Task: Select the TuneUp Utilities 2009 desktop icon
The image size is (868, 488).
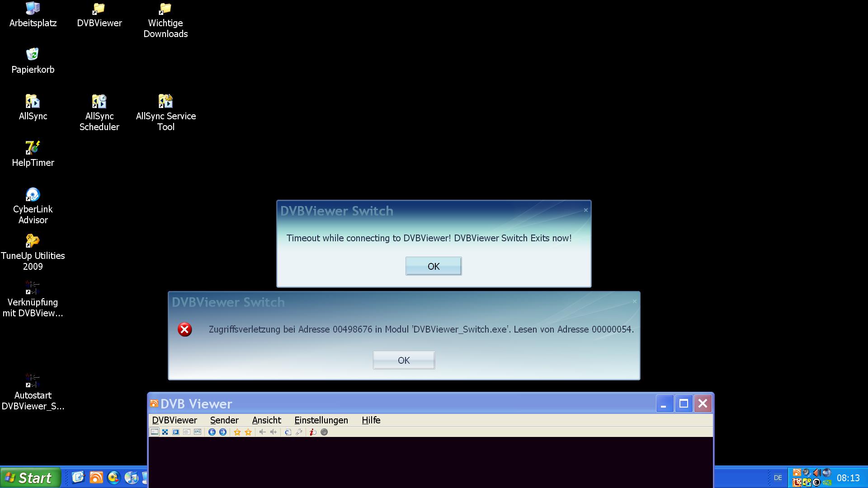Action: [33, 253]
